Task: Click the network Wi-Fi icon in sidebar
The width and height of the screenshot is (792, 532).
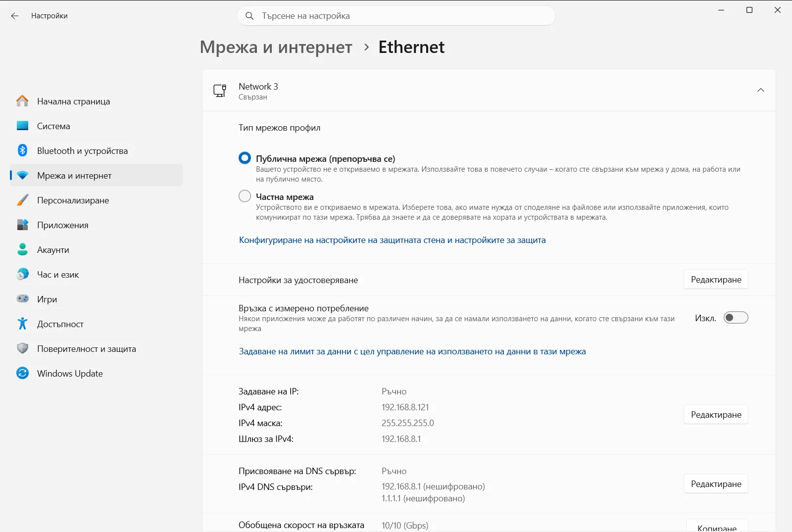Action: tap(22, 175)
